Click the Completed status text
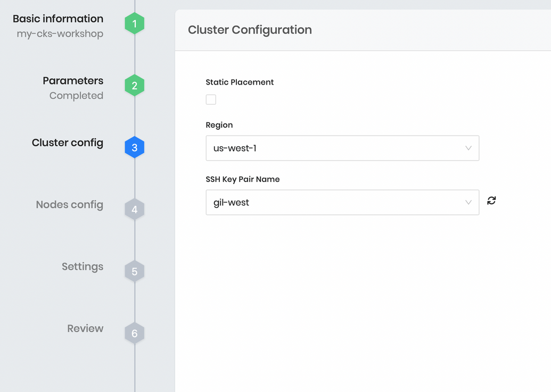Viewport: 551px width, 392px height. tap(76, 95)
